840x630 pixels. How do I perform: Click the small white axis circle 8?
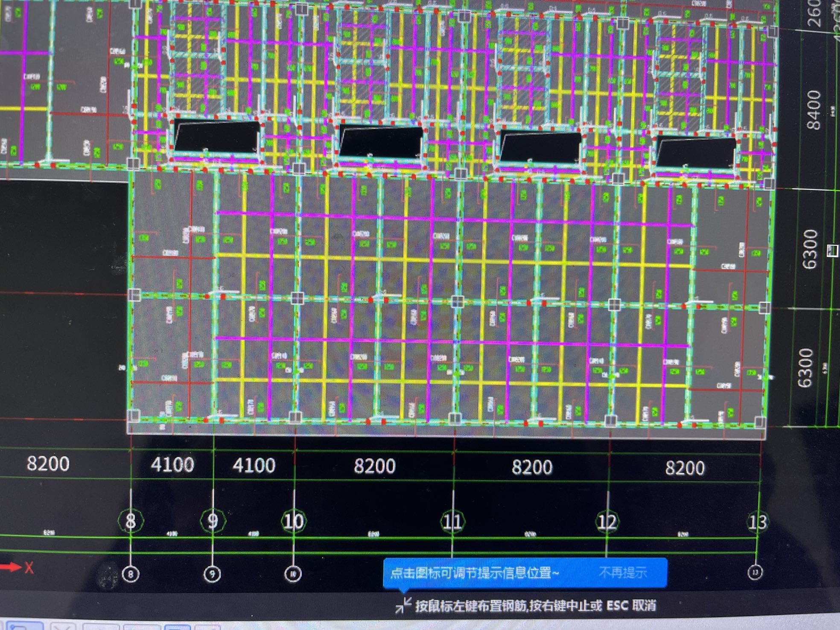131,574
